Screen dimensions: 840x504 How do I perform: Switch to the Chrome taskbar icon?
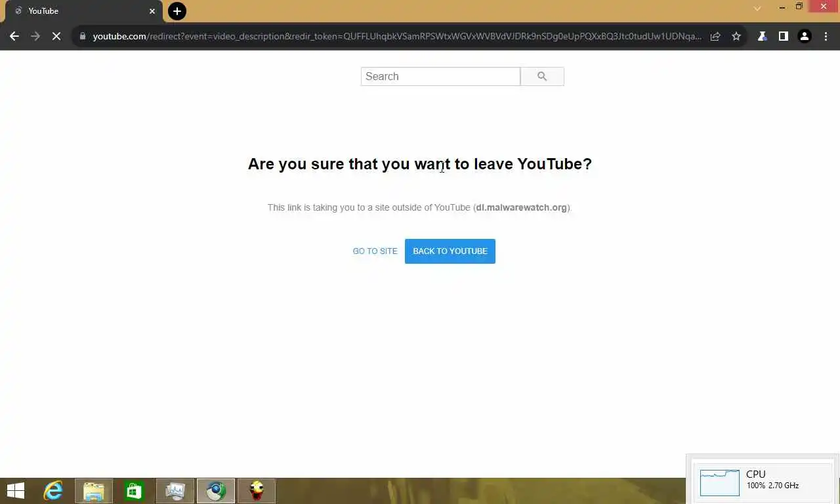pyautogui.click(x=216, y=491)
